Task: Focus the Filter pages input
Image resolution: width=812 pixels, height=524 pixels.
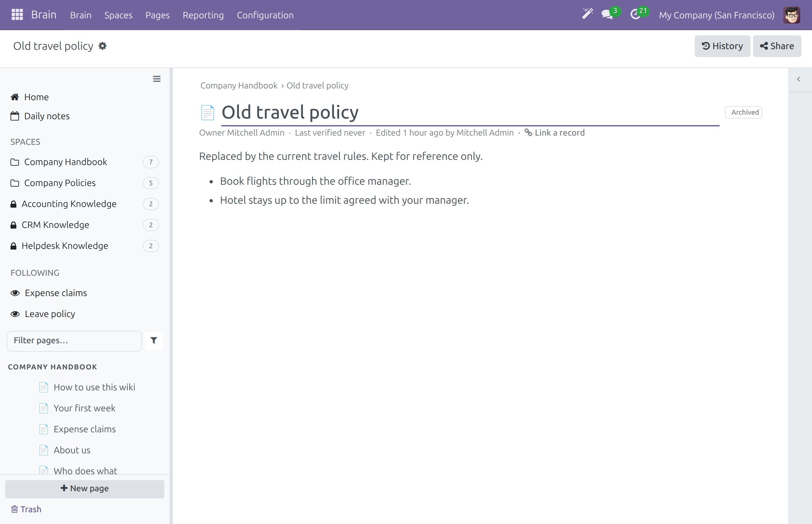Action: 74,341
